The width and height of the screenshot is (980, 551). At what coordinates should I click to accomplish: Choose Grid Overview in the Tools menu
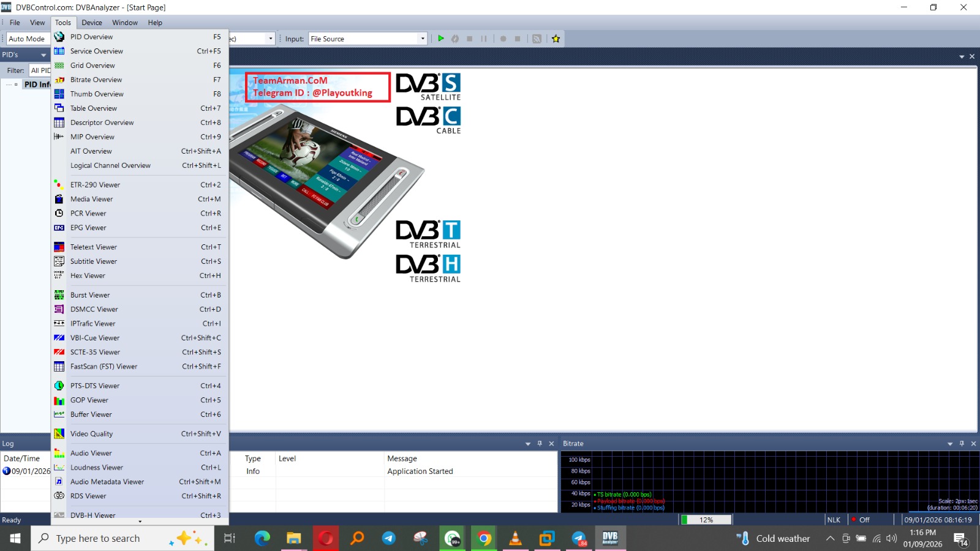click(140, 66)
